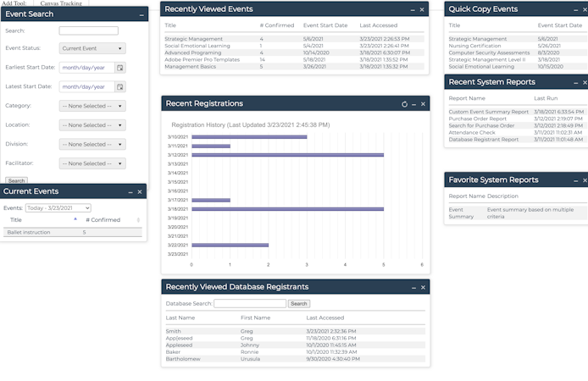Click the 3/10/2021 registration bar
This screenshot has height=381, width=588.
point(249,137)
